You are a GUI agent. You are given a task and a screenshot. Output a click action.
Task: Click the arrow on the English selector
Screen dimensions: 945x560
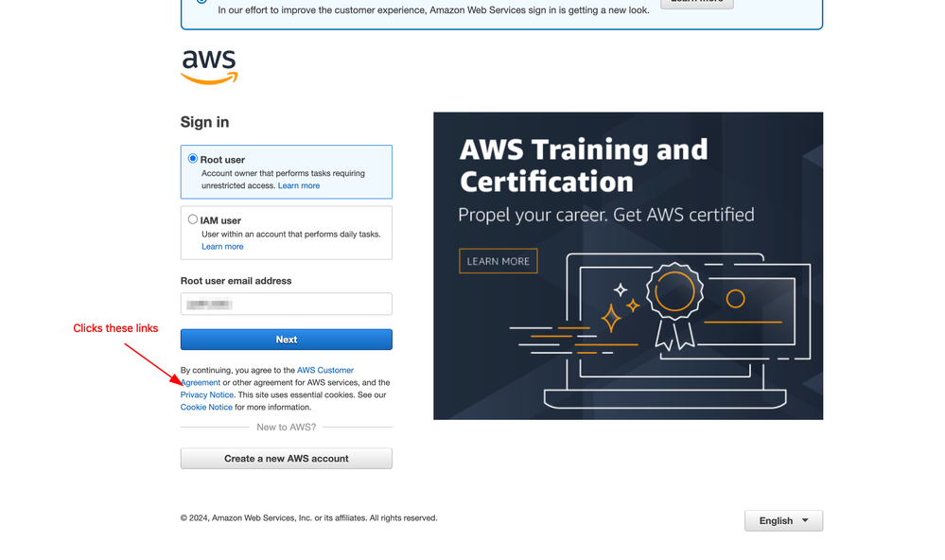(805, 520)
